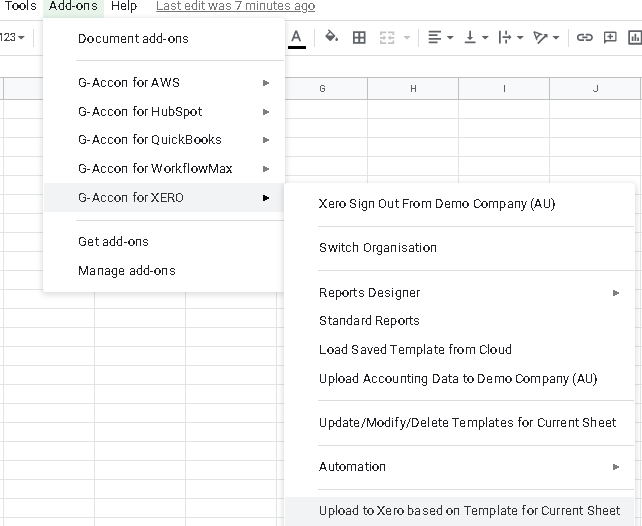The width and height of the screenshot is (642, 526).
Task: Select Document add-ons menu entry
Action: (164, 38)
